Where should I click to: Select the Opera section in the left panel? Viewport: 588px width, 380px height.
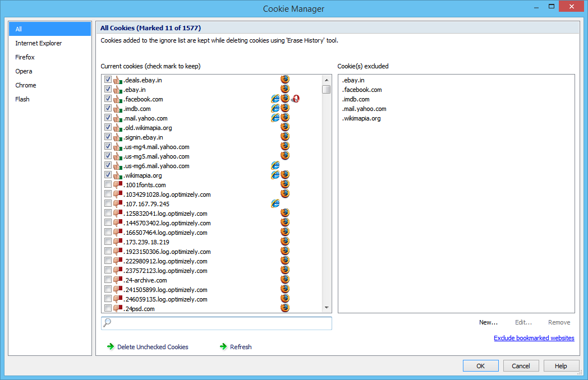tap(24, 71)
